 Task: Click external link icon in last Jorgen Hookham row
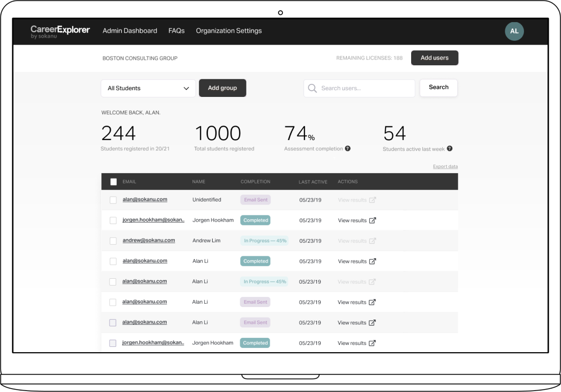(372, 343)
